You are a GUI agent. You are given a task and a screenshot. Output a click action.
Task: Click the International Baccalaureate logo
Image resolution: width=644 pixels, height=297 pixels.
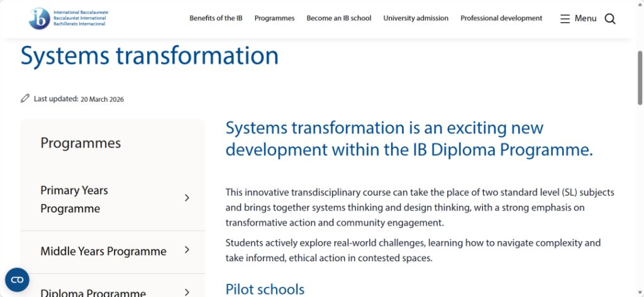[x=69, y=18]
